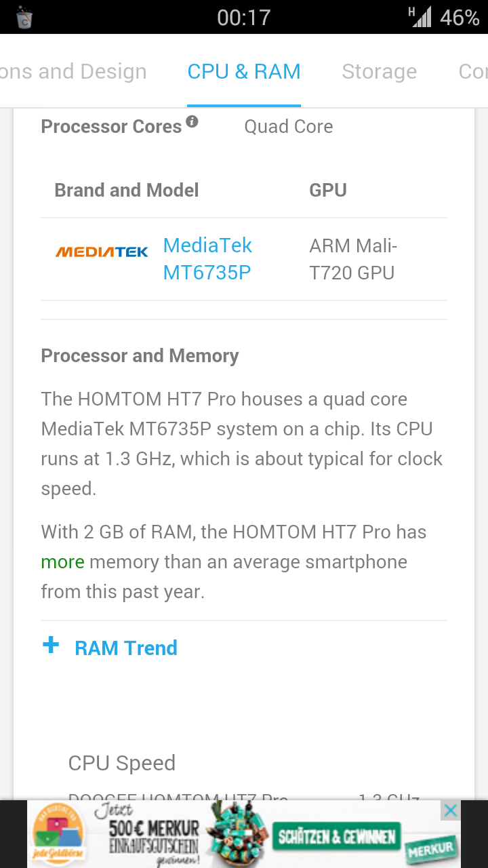
Task: Tap the CPU Speed chart heading
Action: (x=122, y=763)
